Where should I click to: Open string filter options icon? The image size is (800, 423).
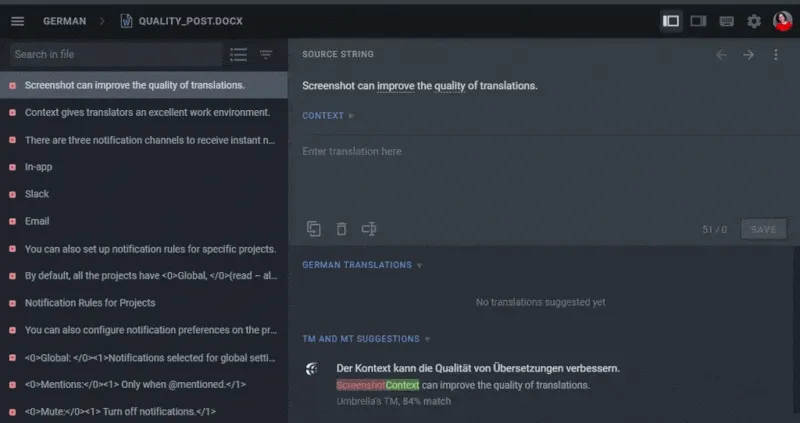(266, 54)
